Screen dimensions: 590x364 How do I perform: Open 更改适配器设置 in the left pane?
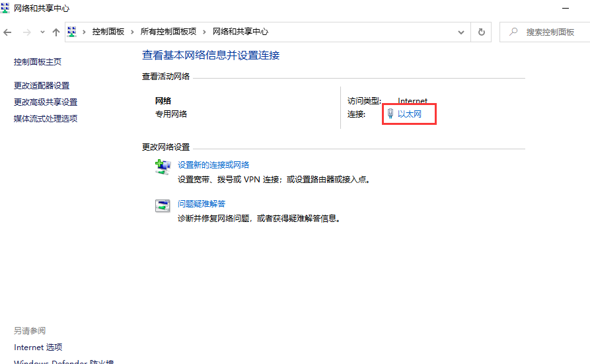42,85
